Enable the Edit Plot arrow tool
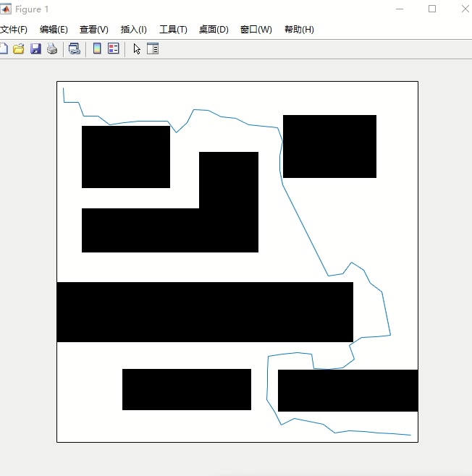This screenshot has height=476, width=472. 137,49
